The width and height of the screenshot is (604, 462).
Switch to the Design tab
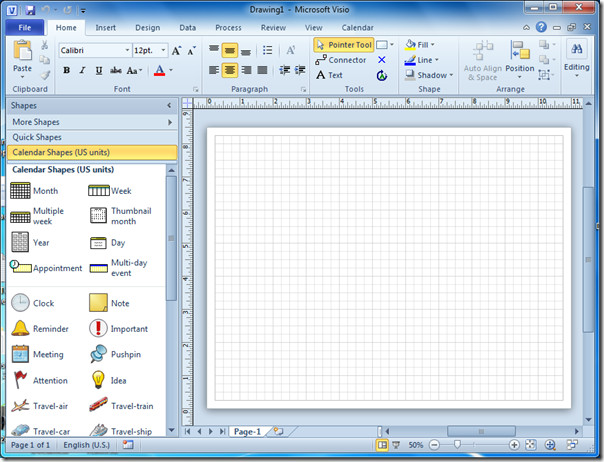[148, 28]
